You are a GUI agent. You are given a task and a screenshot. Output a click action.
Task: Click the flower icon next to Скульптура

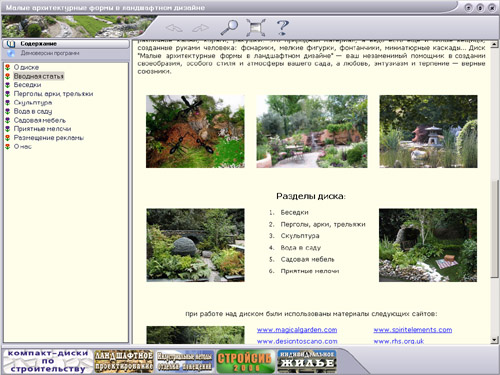[x=8, y=103]
